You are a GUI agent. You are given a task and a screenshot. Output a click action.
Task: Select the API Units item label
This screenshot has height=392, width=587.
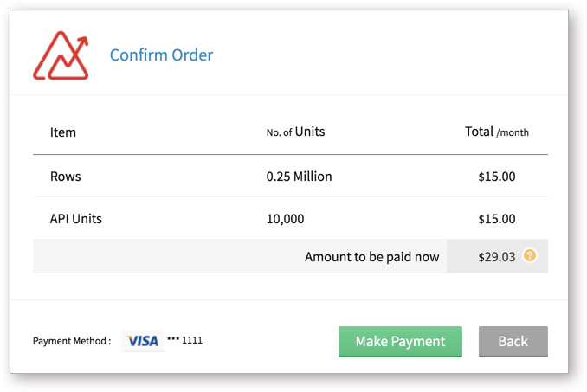(76, 219)
